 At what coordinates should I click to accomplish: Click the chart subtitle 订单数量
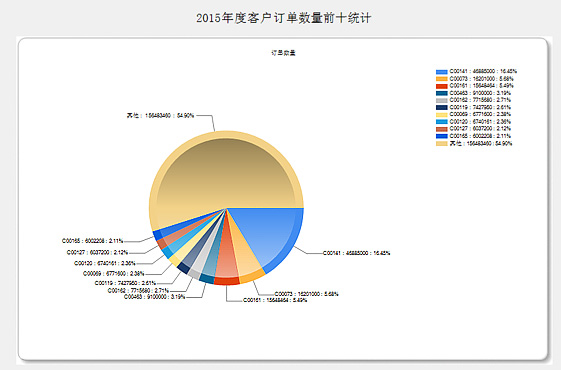click(283, 53)
